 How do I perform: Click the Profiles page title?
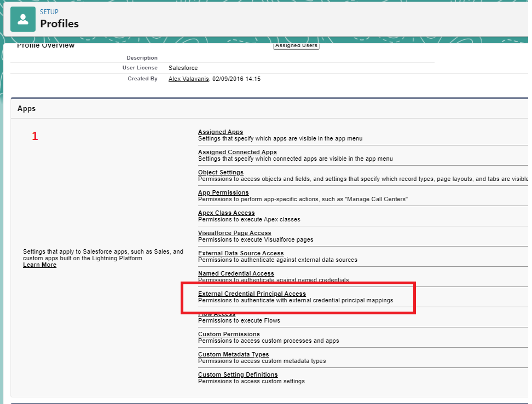coord(59,24)
